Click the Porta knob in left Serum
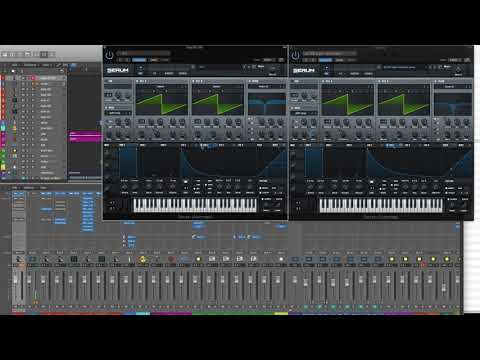The height and width of the screenshot is (360, 480). 267,204
